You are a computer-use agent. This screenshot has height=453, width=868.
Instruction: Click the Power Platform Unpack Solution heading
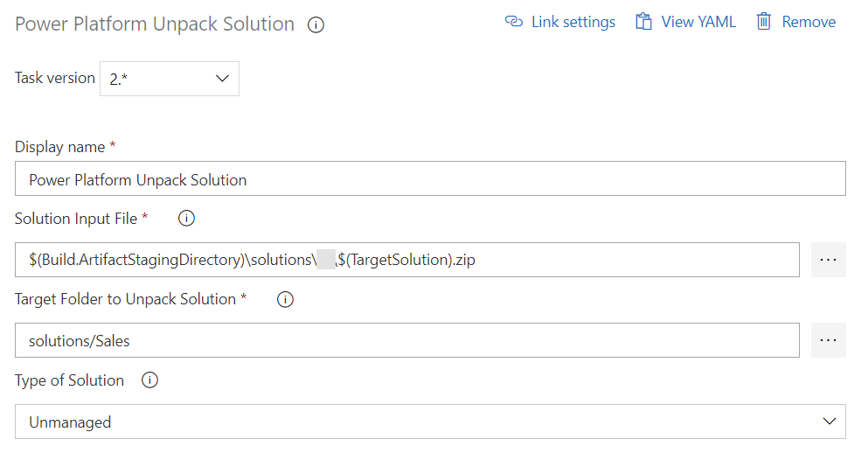[x=155, y=24]
